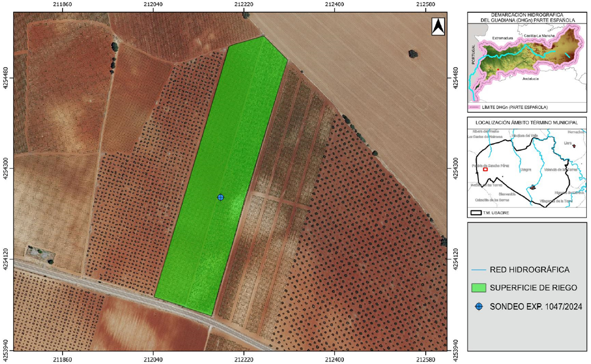The image size is (591, 364).
Task: Click the red dot on Guadiana basin map
Action: coord(498,69)
